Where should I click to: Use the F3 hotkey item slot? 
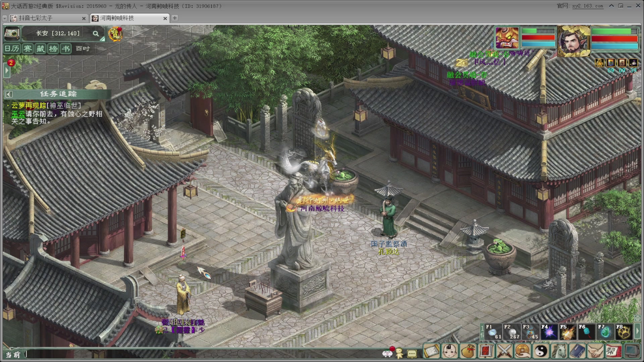pos(531,332)
